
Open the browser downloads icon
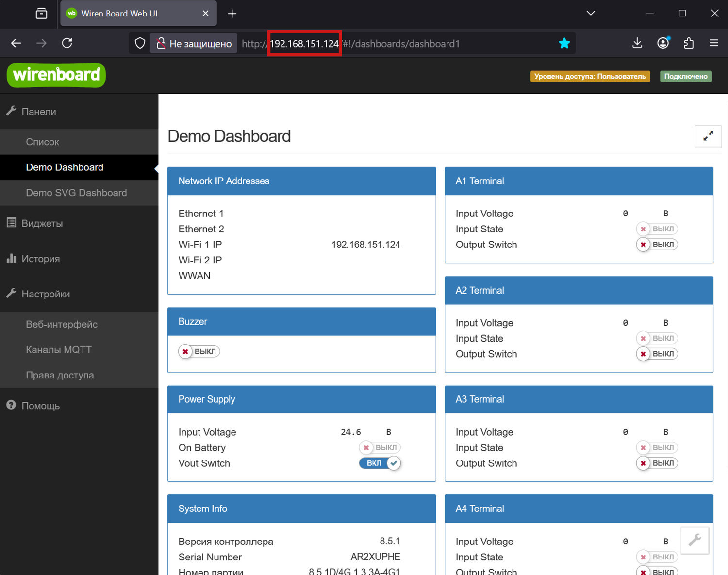pyautogui.click(x=637, y=43)
